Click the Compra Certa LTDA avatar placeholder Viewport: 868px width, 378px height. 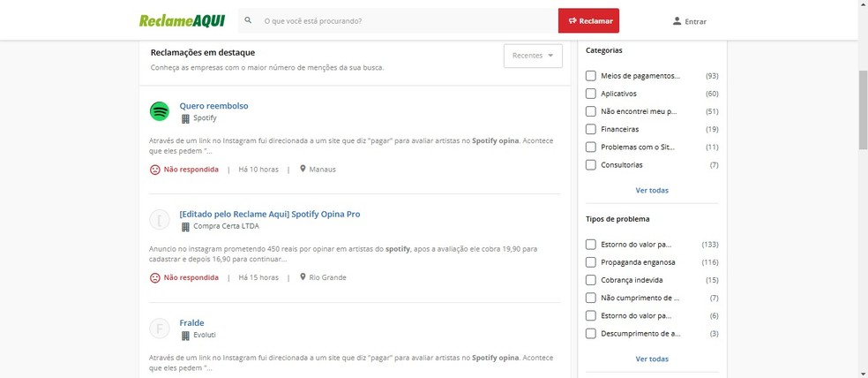pos(160,220)
